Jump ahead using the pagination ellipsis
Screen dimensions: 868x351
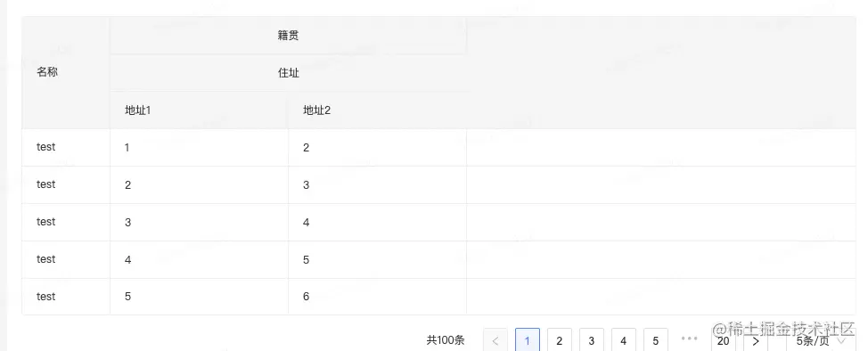pyautogui.click(x=689, y=339)
